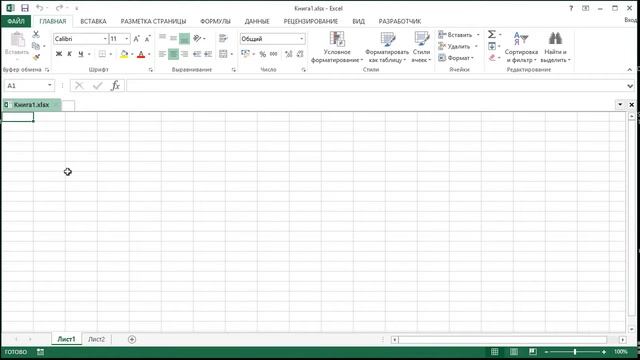
Task: Click the Redo arrow icon
Action: (59, 8)
